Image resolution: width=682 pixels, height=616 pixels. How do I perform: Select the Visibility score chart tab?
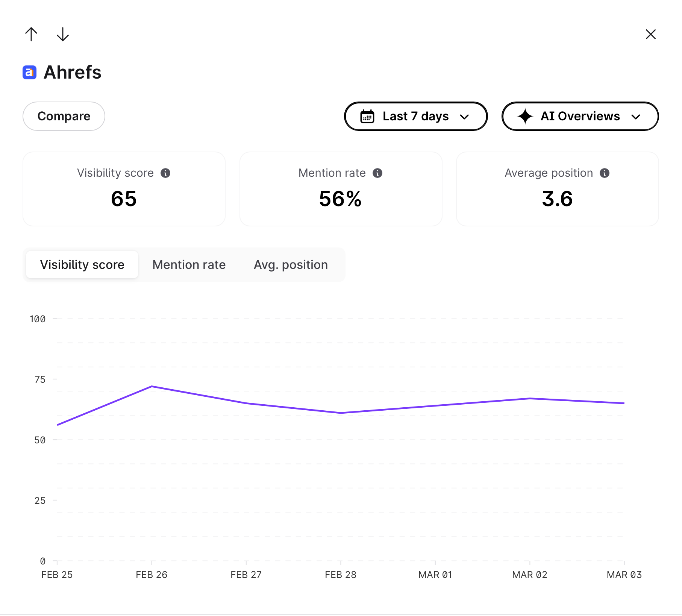click(82, 265)
